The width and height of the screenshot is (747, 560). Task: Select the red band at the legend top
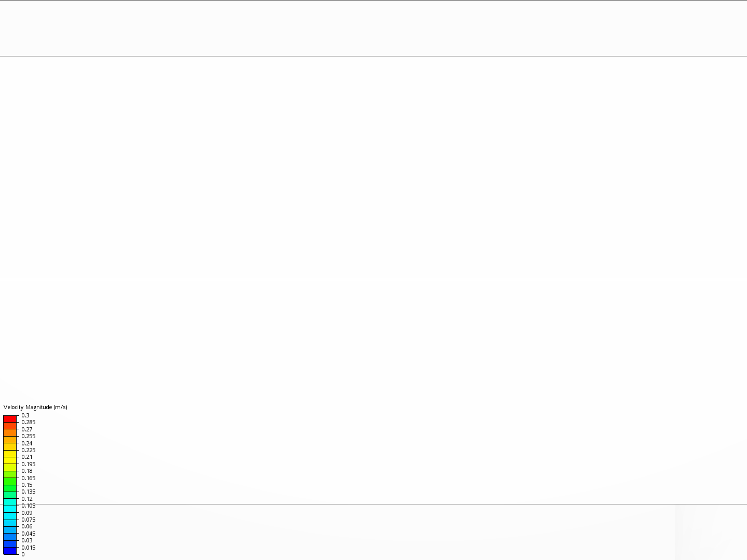(10, 419)
